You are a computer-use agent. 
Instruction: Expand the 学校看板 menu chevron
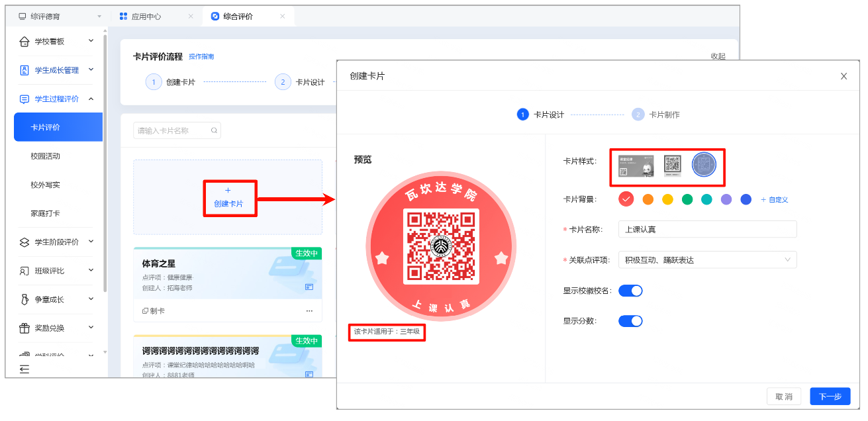(x=91, y=41)
